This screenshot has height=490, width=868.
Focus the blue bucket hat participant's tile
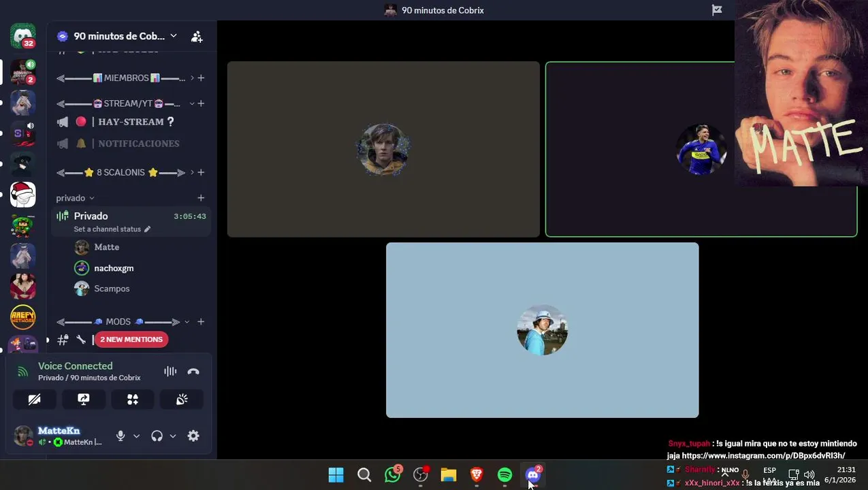pyautogui.click(x=542, y=330)
